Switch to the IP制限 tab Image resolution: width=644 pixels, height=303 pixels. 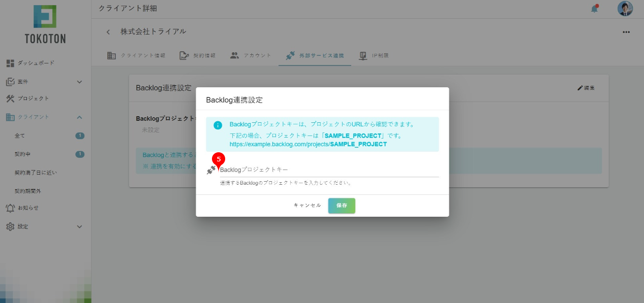[x=374, y=56]
